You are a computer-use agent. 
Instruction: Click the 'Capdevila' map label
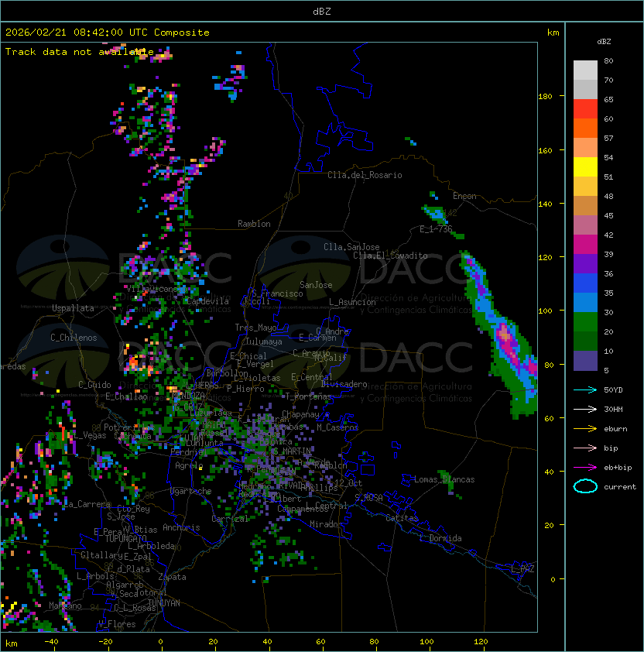(x=207, y=301)
